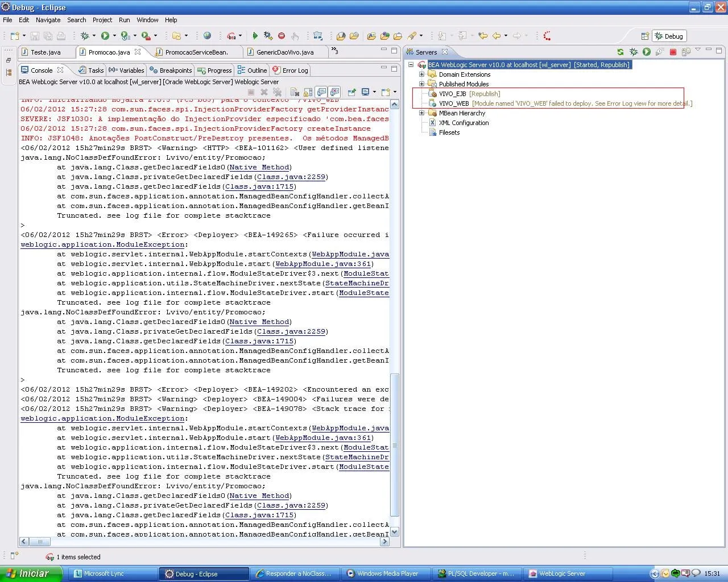Toggle show console on standard error change

pyautogui.click(x=334, y=92)
